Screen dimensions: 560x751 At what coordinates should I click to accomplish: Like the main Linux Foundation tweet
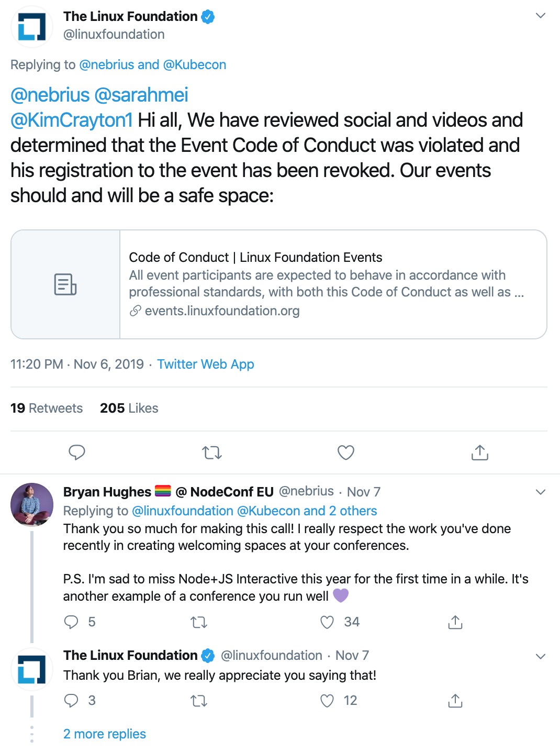pyautogui.click(x=346, y=452)
